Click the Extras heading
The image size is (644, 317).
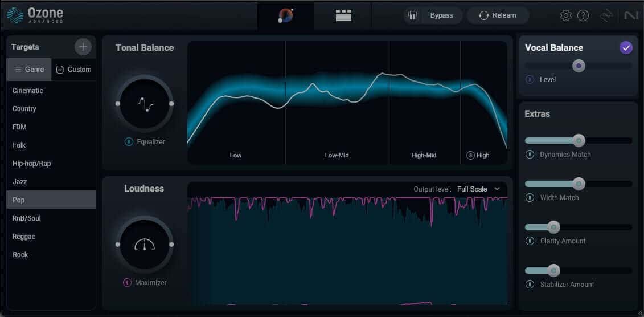pyautogui.click(x=537, y=114)
